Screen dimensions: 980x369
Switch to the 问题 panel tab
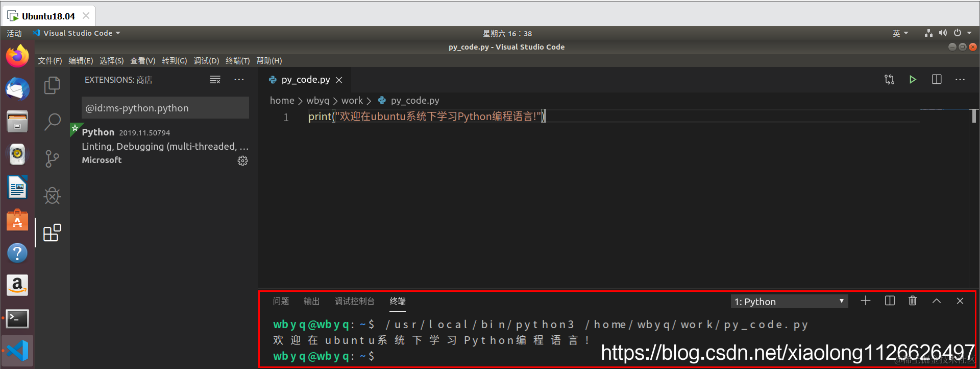pos(281,302)
